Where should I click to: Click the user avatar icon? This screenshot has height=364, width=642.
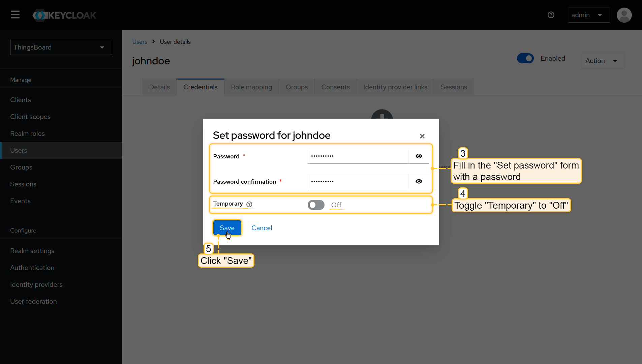[624, 15]
